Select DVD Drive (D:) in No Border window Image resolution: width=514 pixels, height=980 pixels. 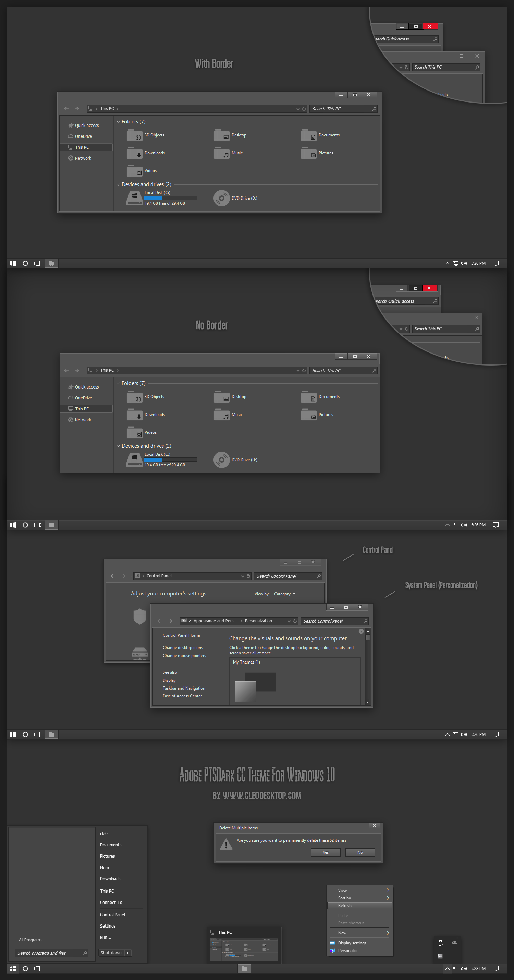pyautogui.click(x=235, y=460)
